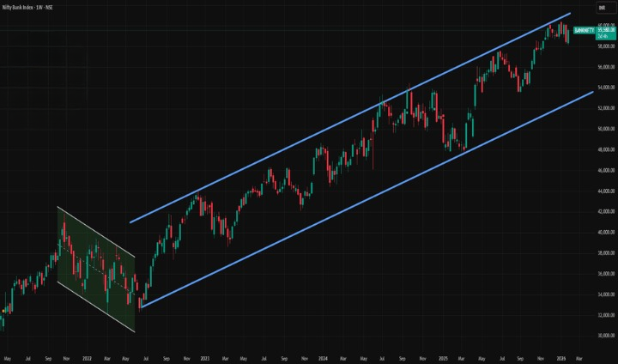618x364 pixels.
Task: Click the 2023 label on time axis
Action: click(204, 356)
